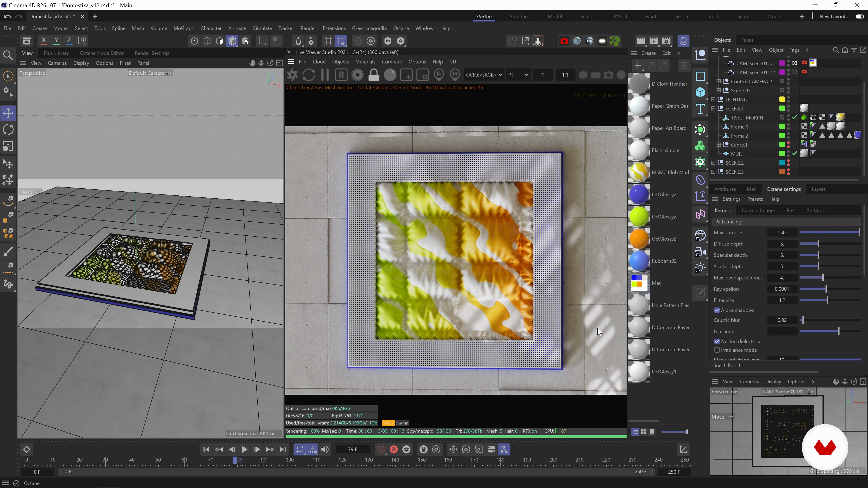Click Create in material manager
Viewport: 868px width, 488px height.
pyautogui.click(x=648, y=53)
